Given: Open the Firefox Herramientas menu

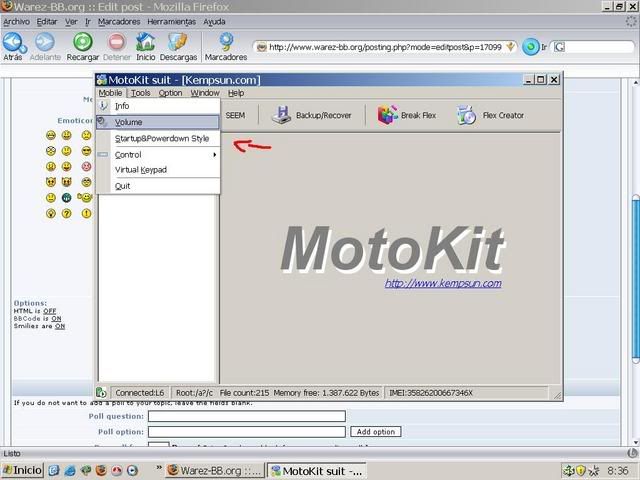Looking at the screenshot, I should pyautogui.click(x=171, y=22).
